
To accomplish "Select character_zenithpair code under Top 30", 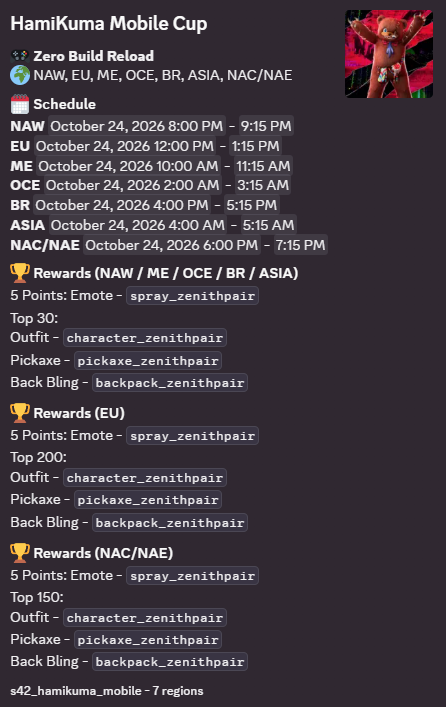I will pos(145,338).
